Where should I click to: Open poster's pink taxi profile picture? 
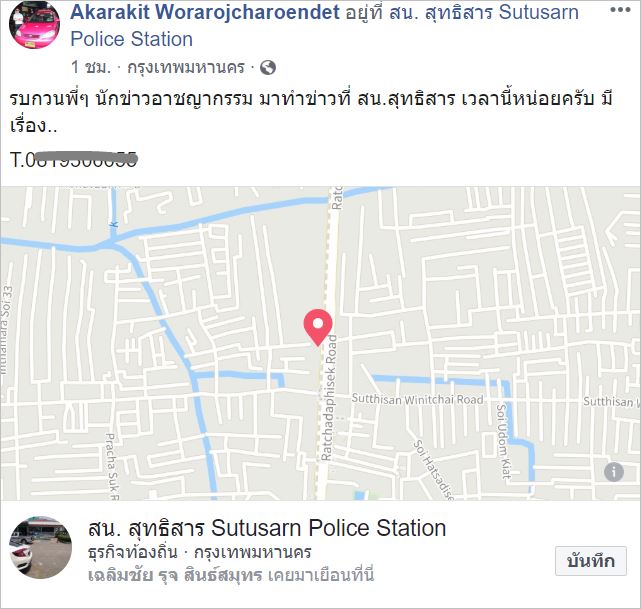click(x=34, y=25)
